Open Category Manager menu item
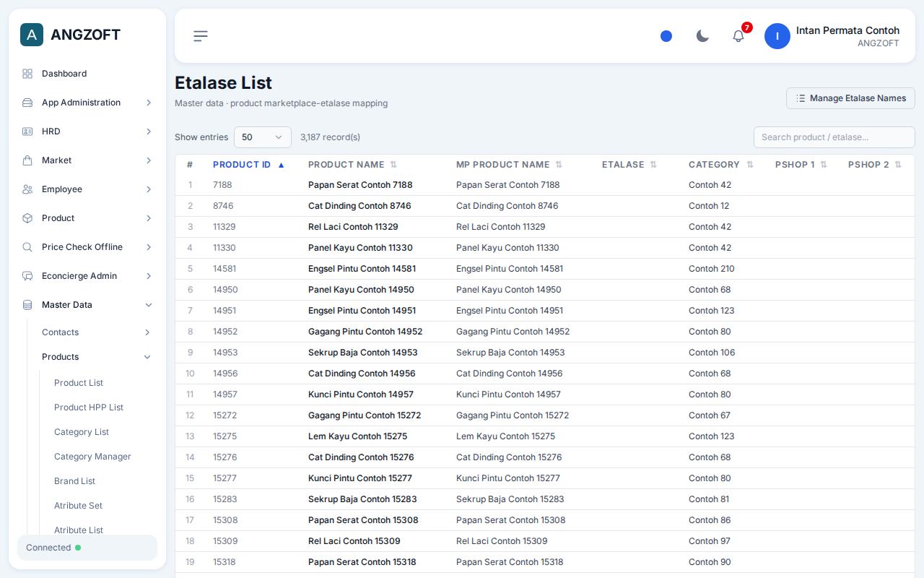 92,457
